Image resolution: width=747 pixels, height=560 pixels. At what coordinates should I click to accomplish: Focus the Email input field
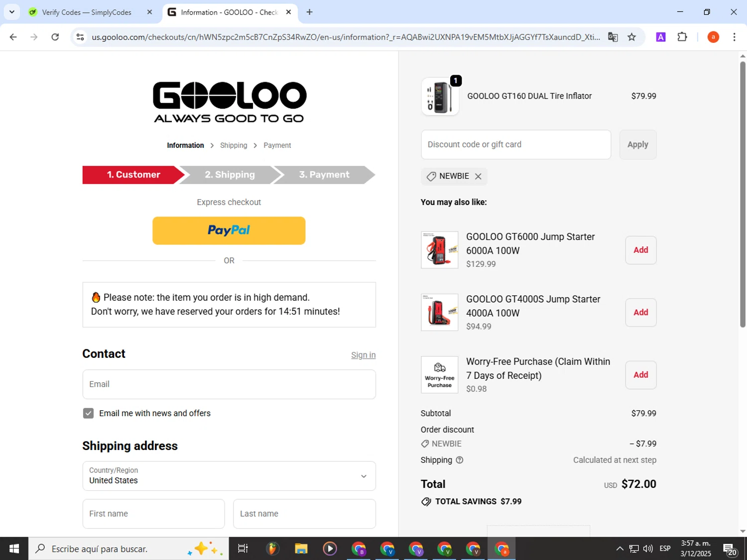229,384
